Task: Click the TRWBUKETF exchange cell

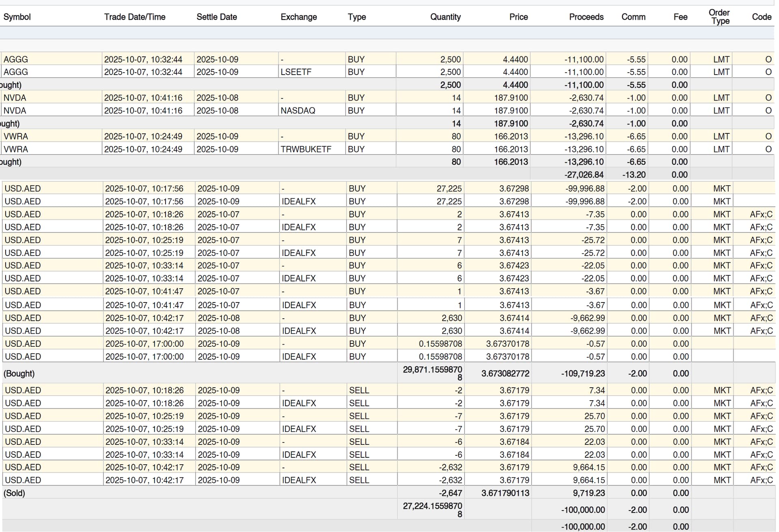Action: [306, 149]
